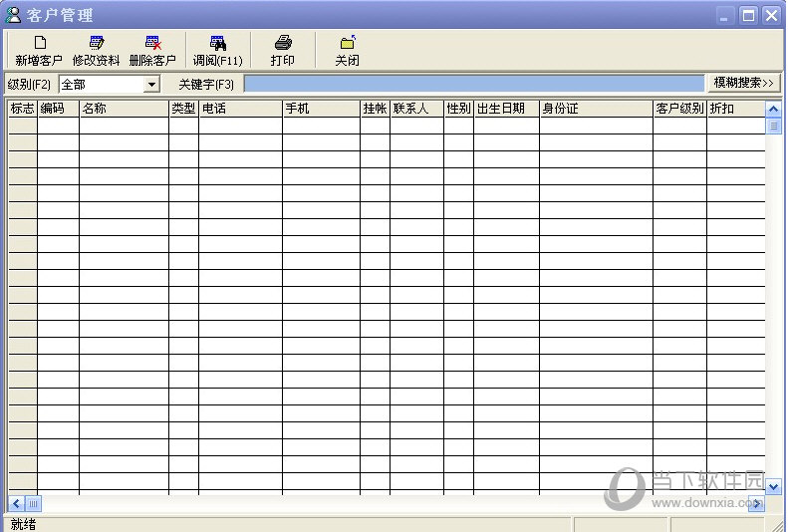
Task: Focus the 关键字(F3) search field
Action: [x=474, y=84]
